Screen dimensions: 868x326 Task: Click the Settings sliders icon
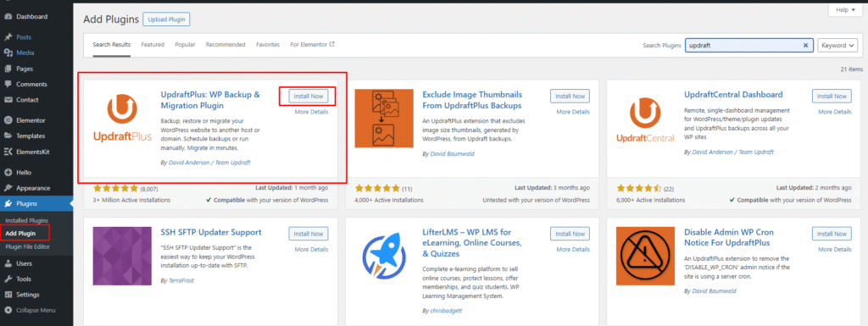[x=8, y=295]
